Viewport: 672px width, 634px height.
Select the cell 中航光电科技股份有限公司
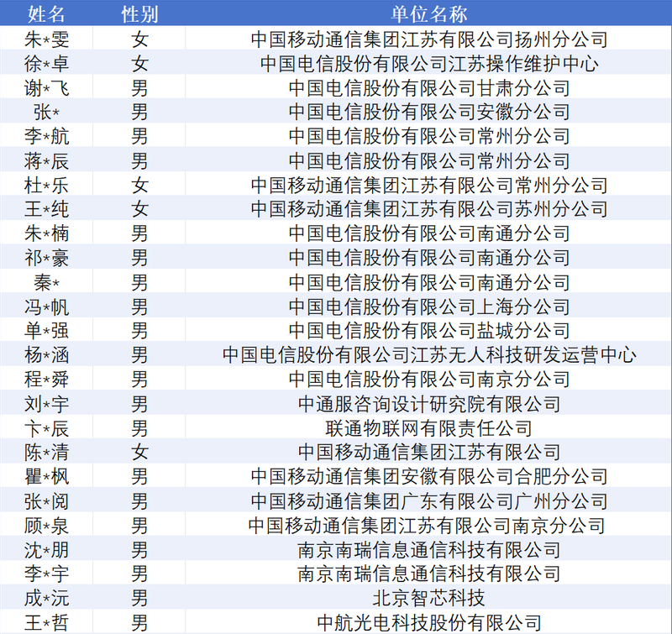pyautogui.click(x=429, y=622)
